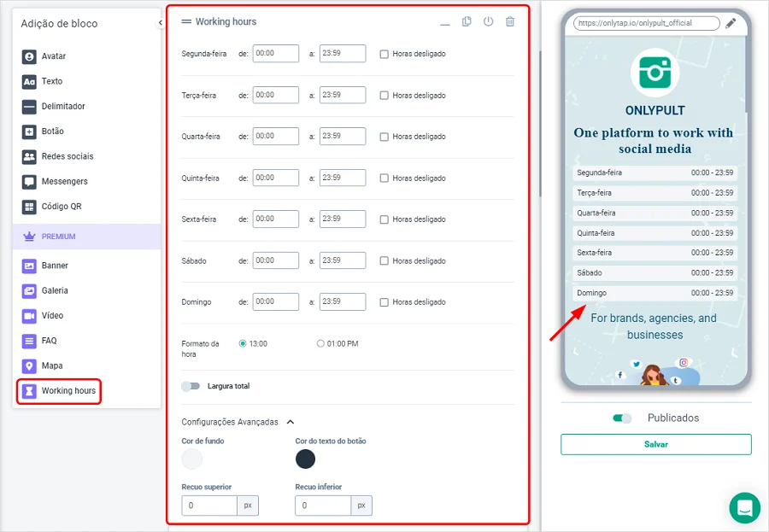Click the duplicate block copy icon
This screenshot has width=769, height=532.
pos(467,21)
